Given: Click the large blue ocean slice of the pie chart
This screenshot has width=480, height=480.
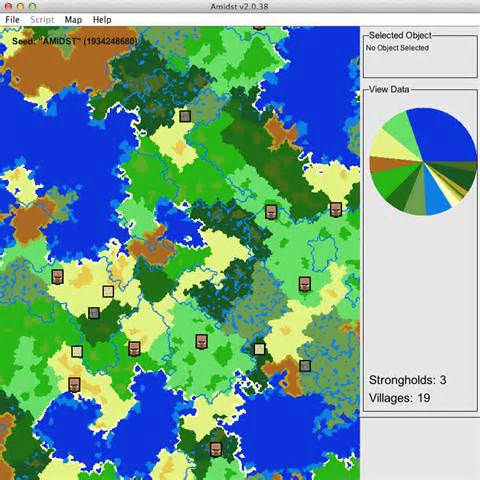Looking at the screenshot, I should pos(443,137).
